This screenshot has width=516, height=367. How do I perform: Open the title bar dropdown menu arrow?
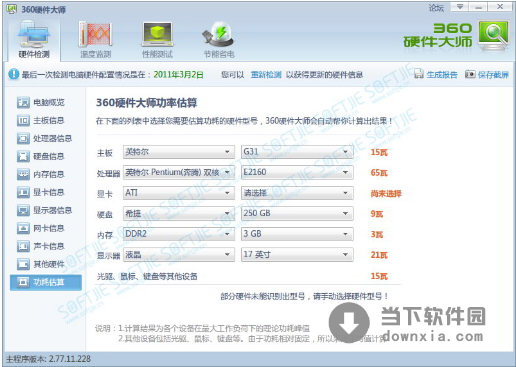(x=460, y=7)
